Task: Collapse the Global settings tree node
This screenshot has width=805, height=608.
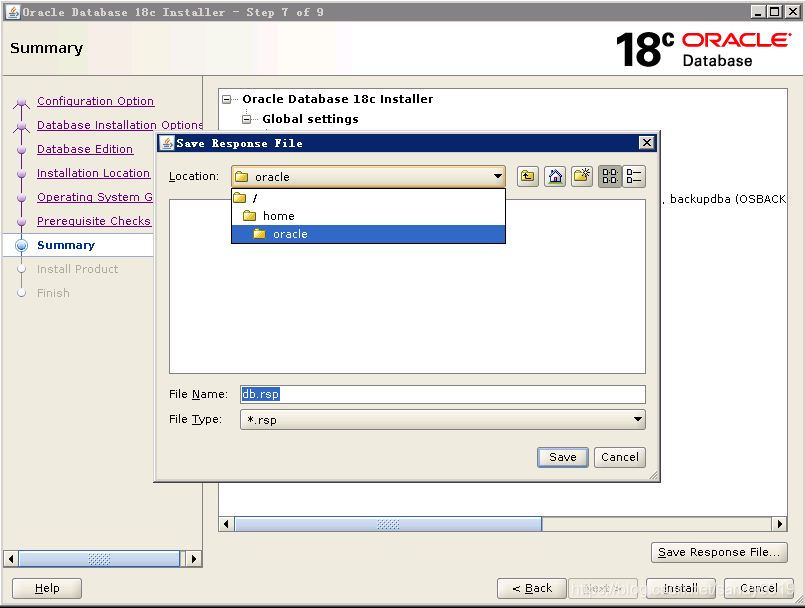Action: point(246,119)
